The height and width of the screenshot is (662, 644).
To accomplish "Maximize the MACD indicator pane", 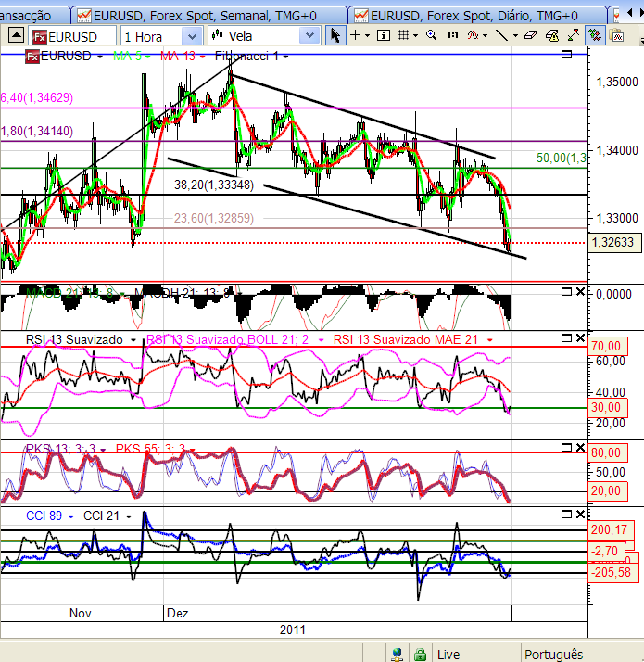I will point(567,292).
